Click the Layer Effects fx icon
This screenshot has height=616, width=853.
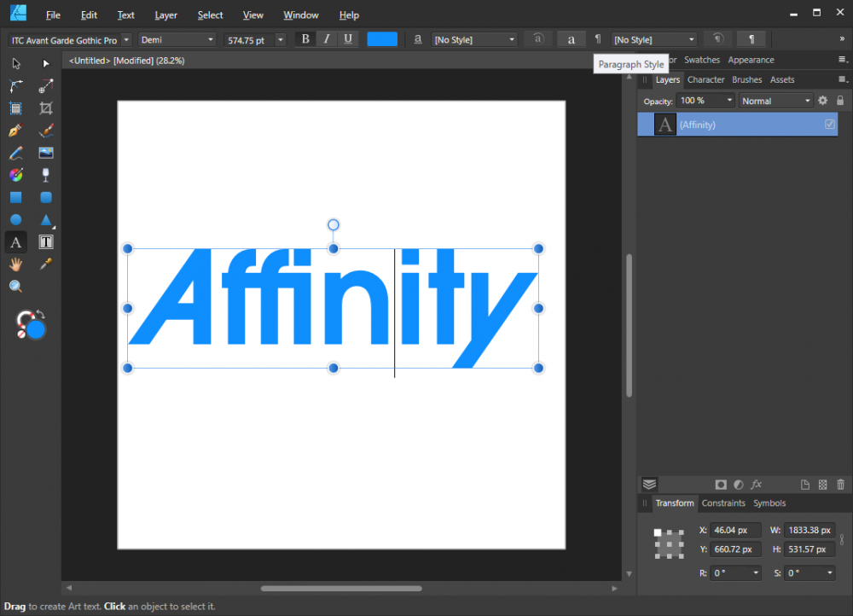[756, 485]
